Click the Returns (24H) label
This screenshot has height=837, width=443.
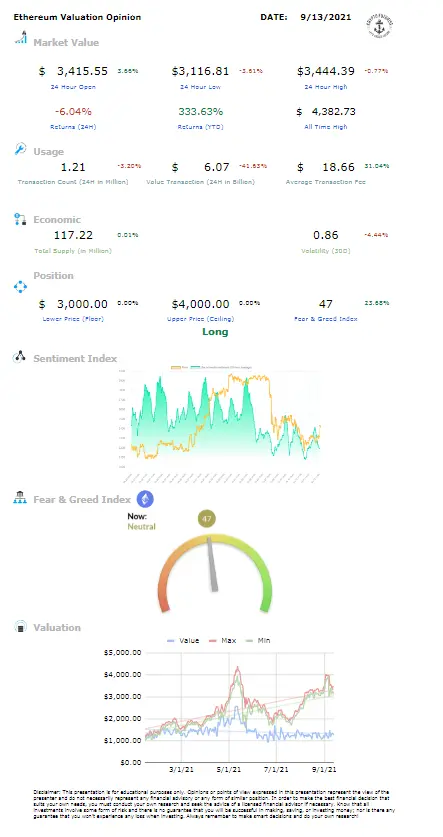pyautogui.click(x=73, y=127)
